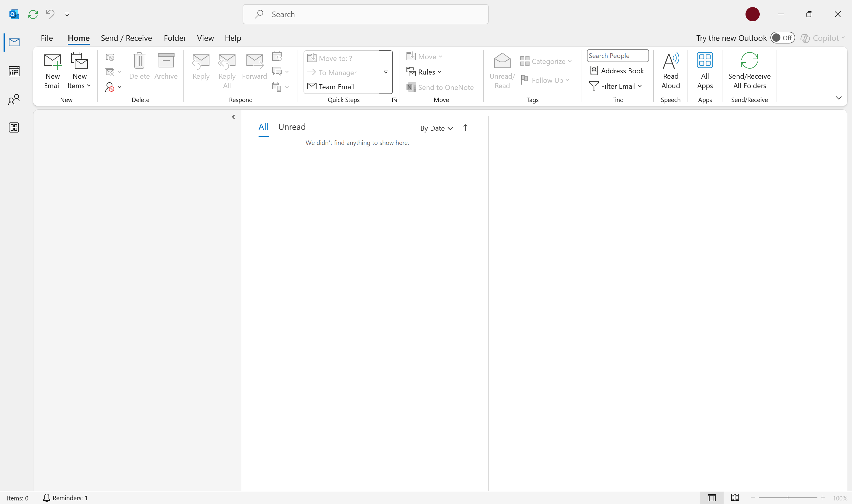
Task: Open All Apps in the ribbon
Action: pyautogui.click(x=705, y=71)
